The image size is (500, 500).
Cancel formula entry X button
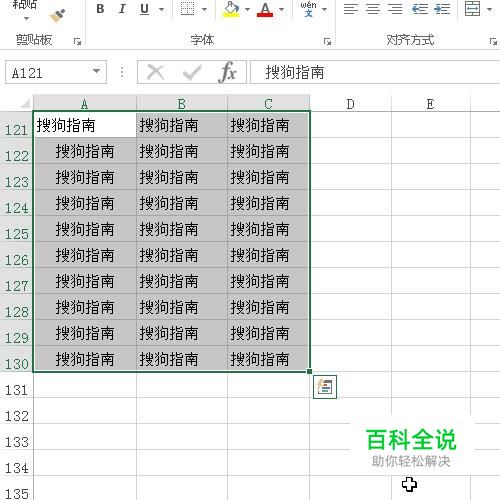[x=156, y=72]
